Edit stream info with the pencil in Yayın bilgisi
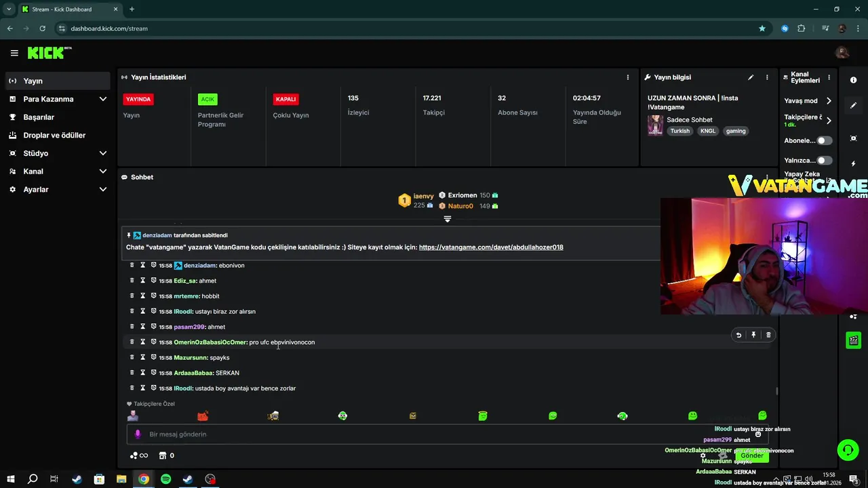The height and width of the screenshot is (488, 868). tap(751, 77)
